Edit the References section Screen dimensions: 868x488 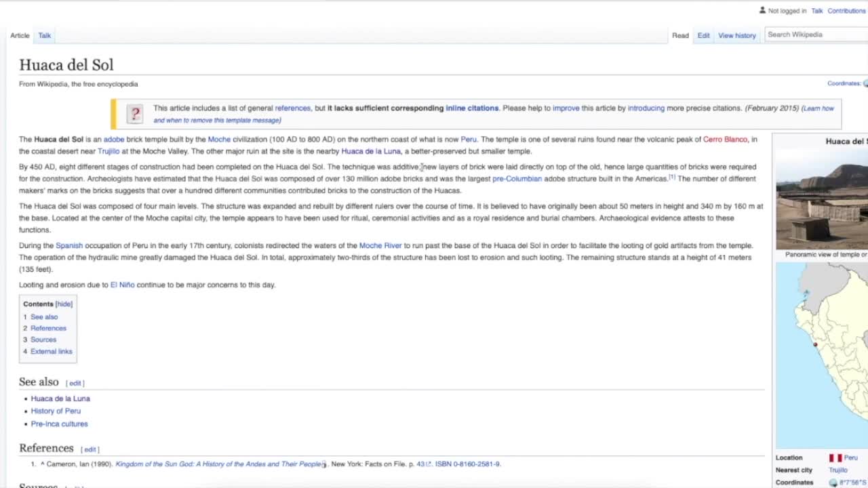point(90,449)
